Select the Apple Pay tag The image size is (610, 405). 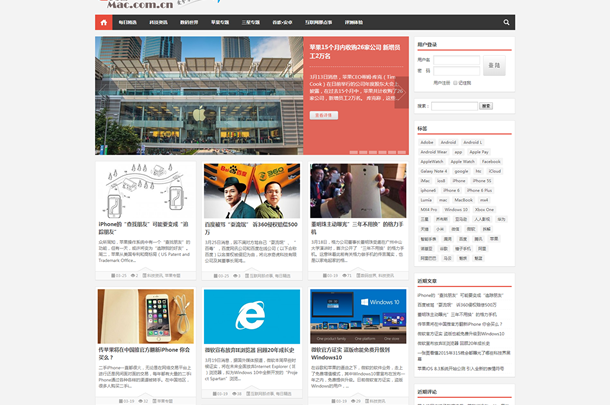(x=479, y=152)
